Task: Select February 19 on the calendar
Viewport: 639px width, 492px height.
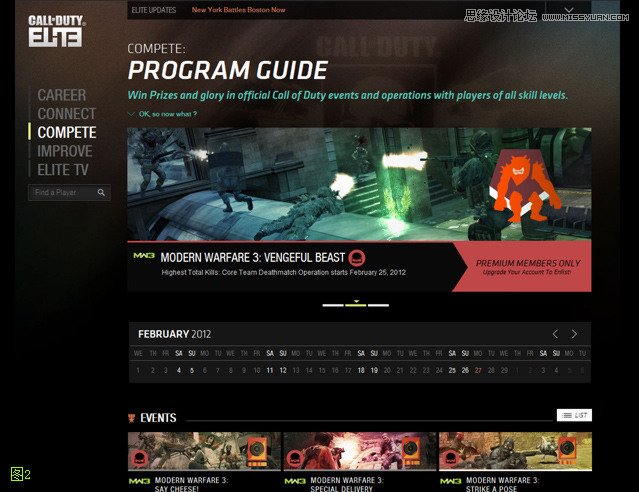Action: coord(374,370)
